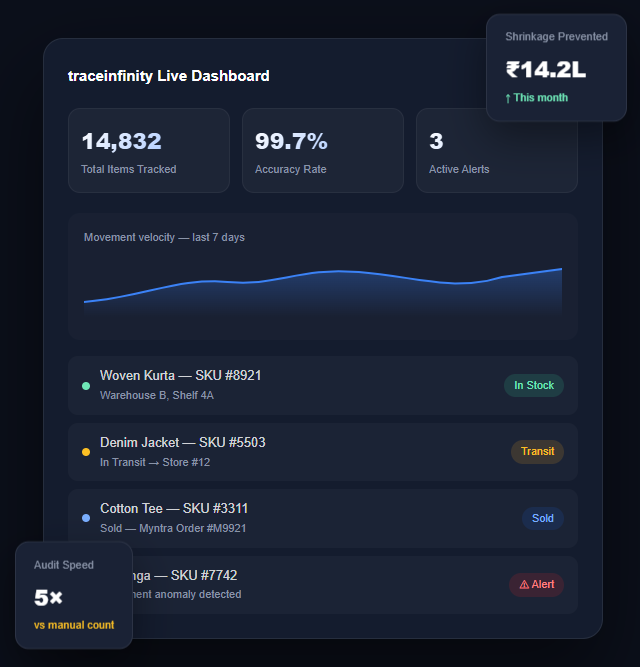Select the In Stock status badge

534,385
